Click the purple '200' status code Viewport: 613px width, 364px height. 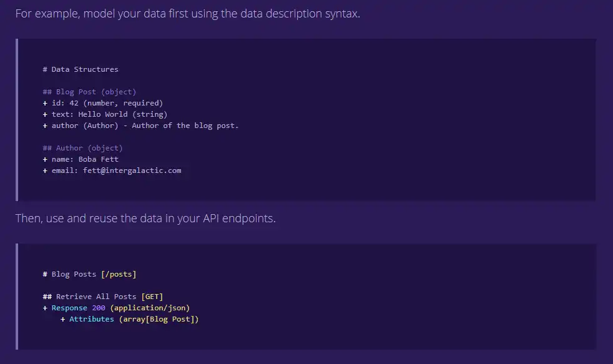pos(99,308)
